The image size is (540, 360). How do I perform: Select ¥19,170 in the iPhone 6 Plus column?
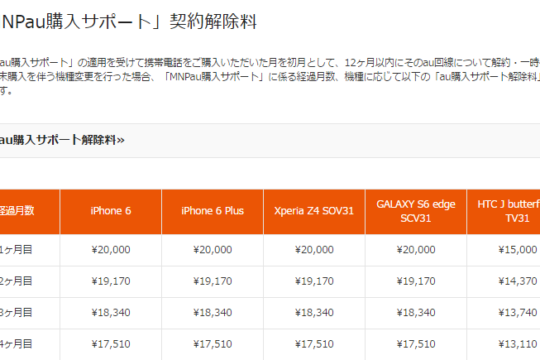coord(212,281)
